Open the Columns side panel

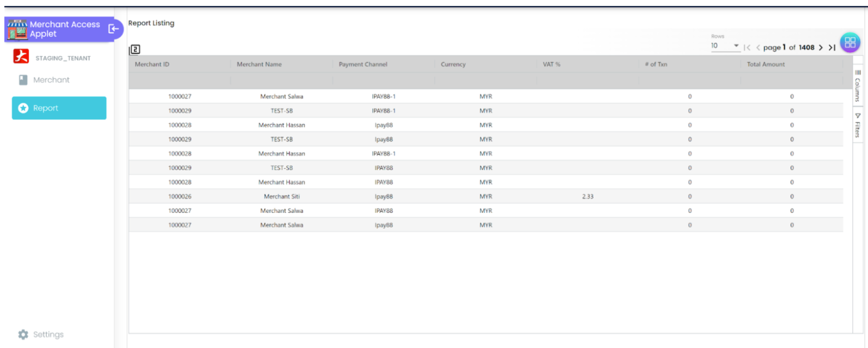[x=857, y=85]
